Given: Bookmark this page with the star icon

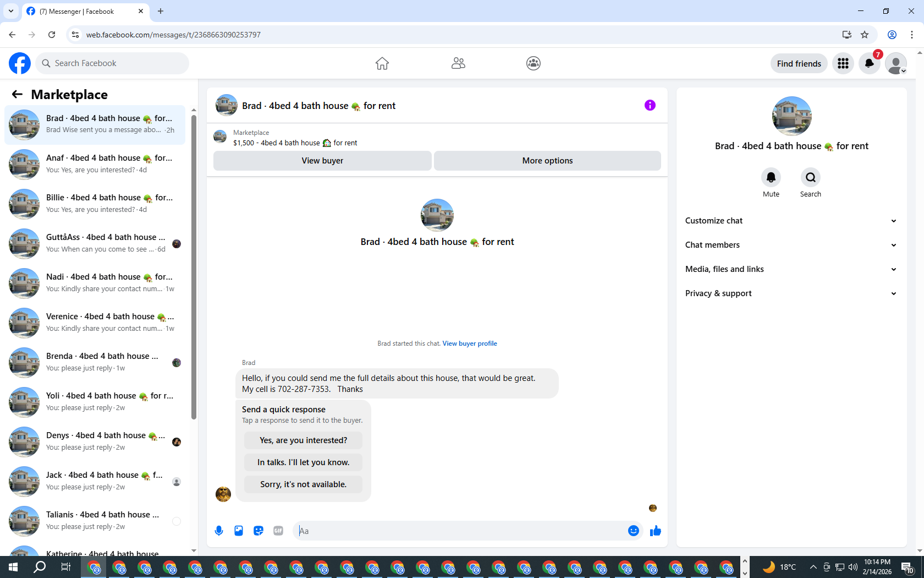Looking at the screenshot, I should 865,35.
